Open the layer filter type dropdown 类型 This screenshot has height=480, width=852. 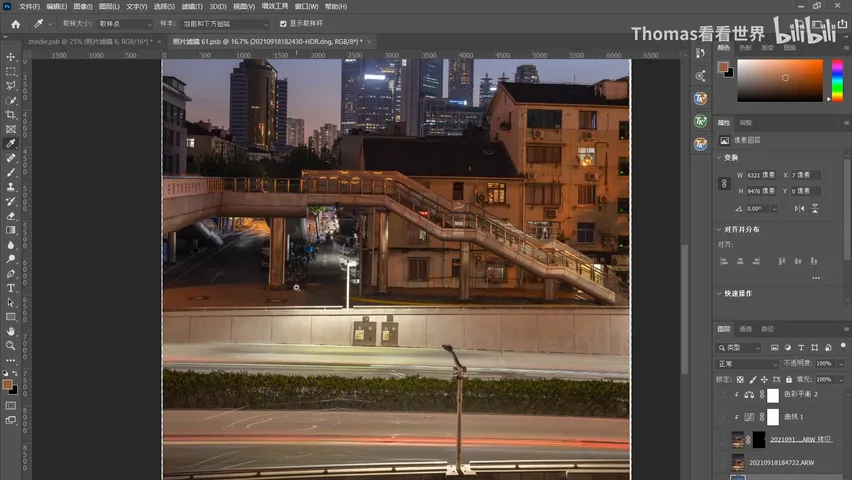(739, 347)
